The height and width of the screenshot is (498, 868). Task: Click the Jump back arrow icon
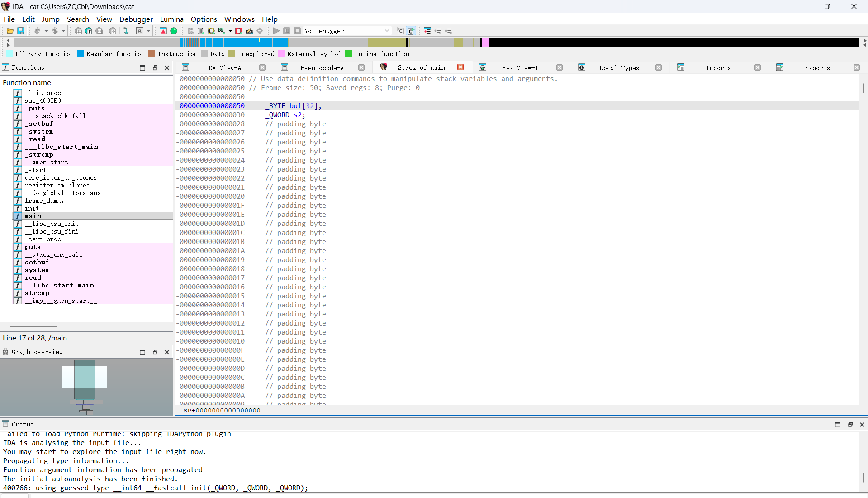pyautogui.click(x=37, y=31)
